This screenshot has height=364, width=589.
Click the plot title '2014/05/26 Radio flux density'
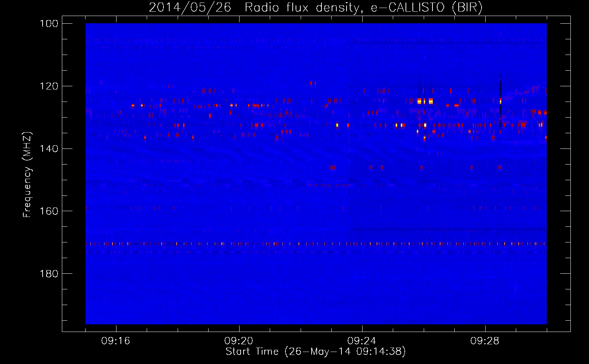click(x=316, y=7)
